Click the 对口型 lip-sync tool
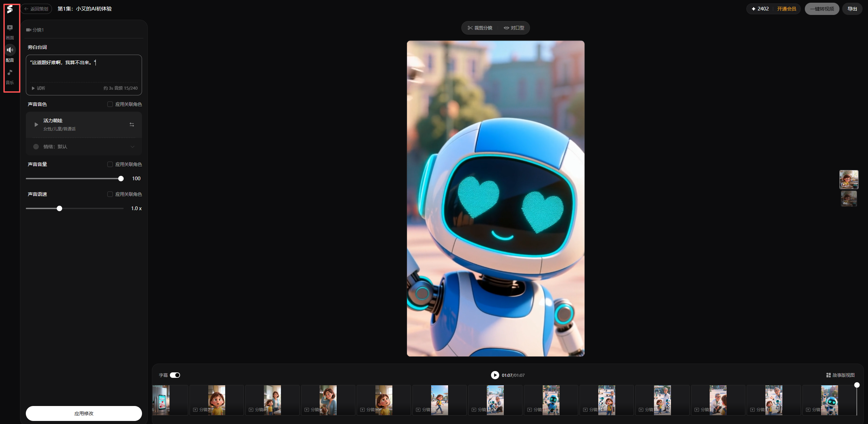 (x=514, y=28)
